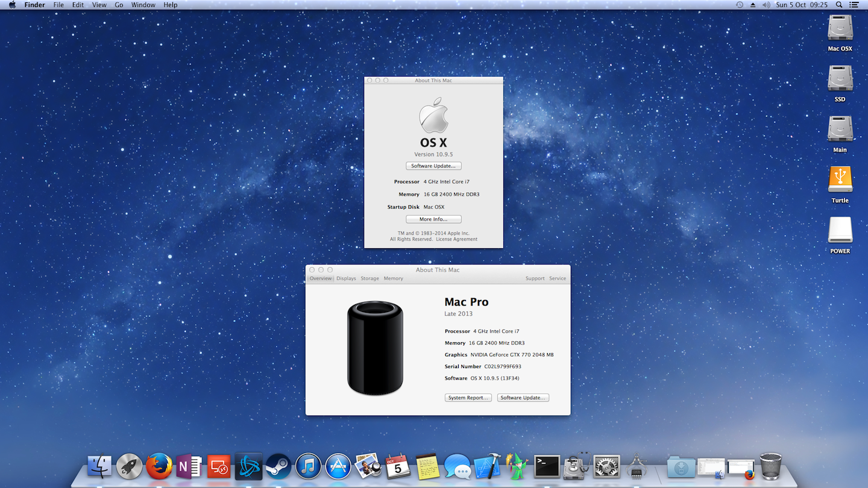Open Time Machine menu bar icon

coord(740,5)
